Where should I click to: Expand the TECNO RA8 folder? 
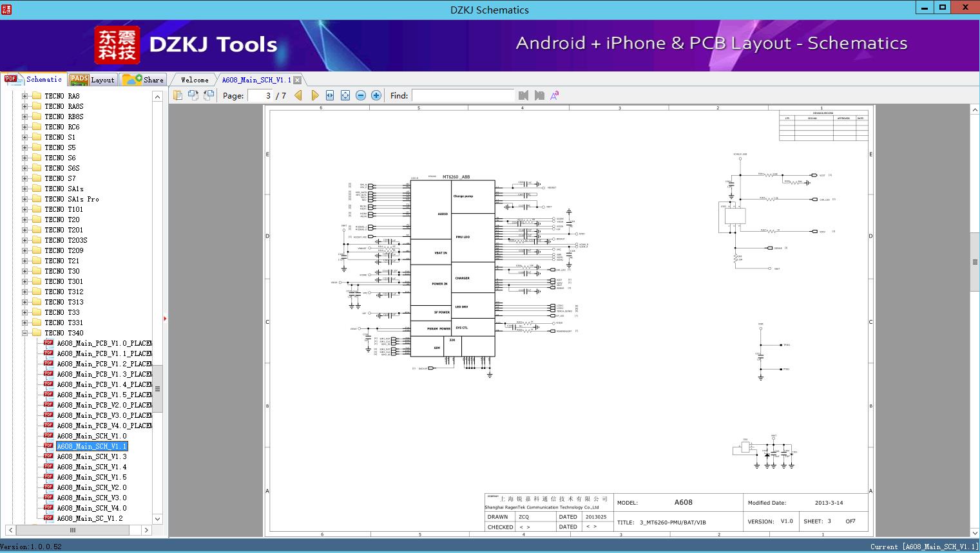coord(24,96)
